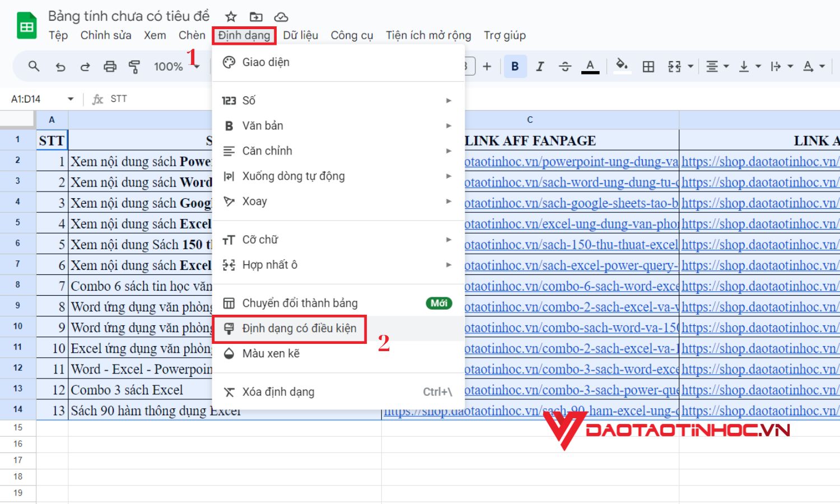Open the Giao diện theme option

point(266,62)
